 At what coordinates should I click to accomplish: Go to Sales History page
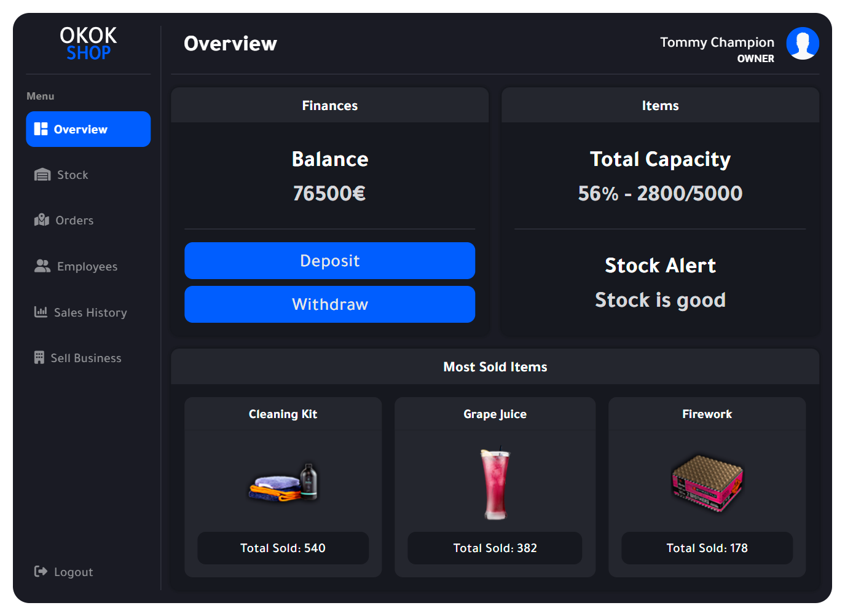click(90, 313)
